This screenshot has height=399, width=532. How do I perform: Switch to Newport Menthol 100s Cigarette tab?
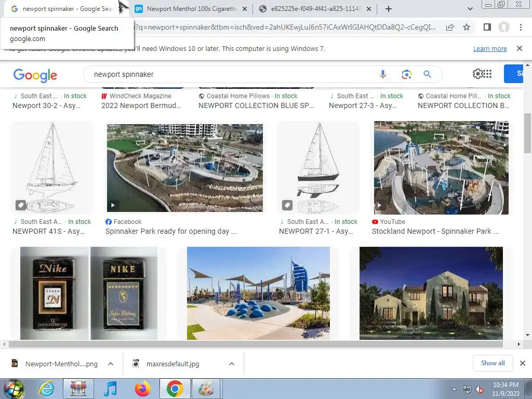[192, 9]
